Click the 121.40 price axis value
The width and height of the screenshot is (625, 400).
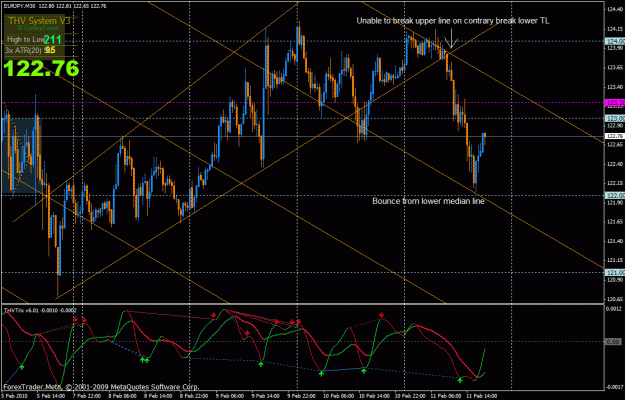coord(615,241)
